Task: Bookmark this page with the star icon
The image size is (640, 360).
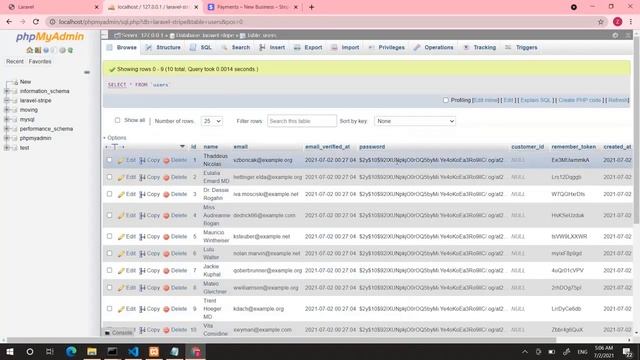Action: [x=600, y=22]
